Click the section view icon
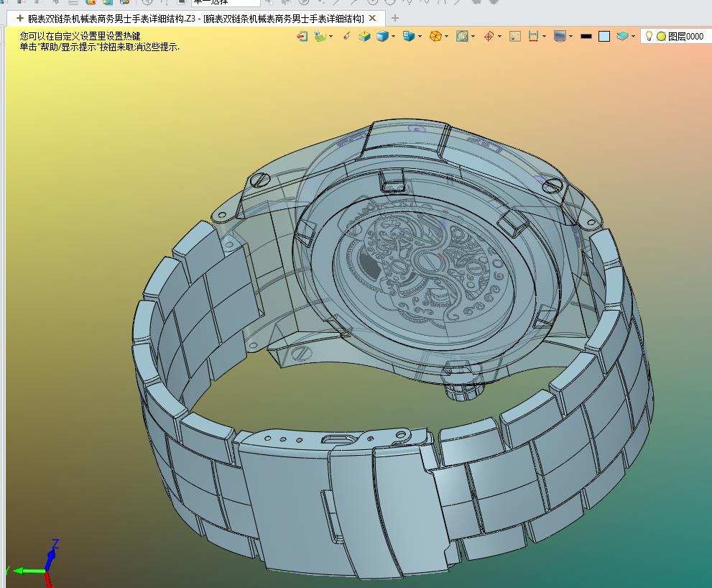The image size is (712, 588). [x=462, y=37]
